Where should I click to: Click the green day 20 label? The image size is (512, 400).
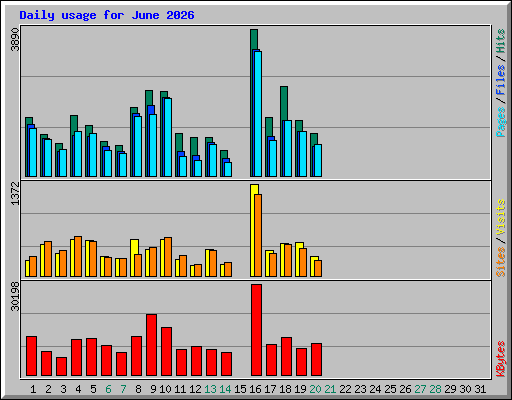[315, 389]
